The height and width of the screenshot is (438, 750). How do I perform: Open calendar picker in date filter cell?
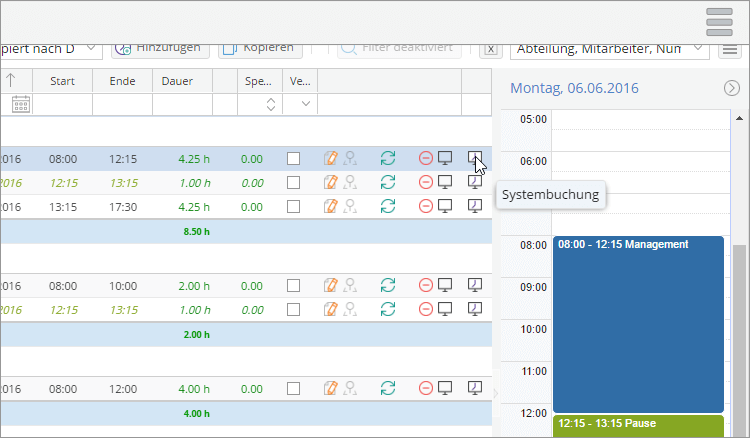20,104
